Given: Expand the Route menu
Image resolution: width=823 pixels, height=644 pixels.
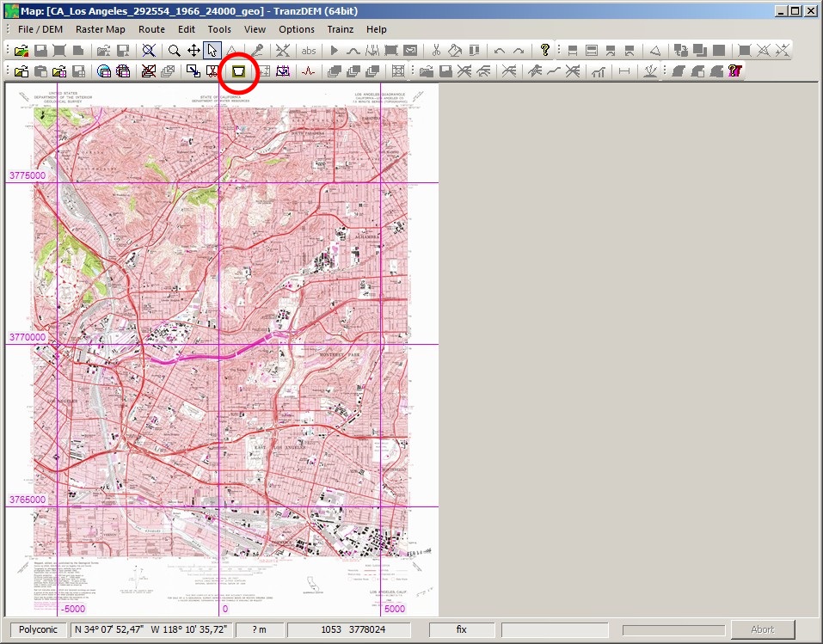Looking at the screenshot, I should [151, 29].
